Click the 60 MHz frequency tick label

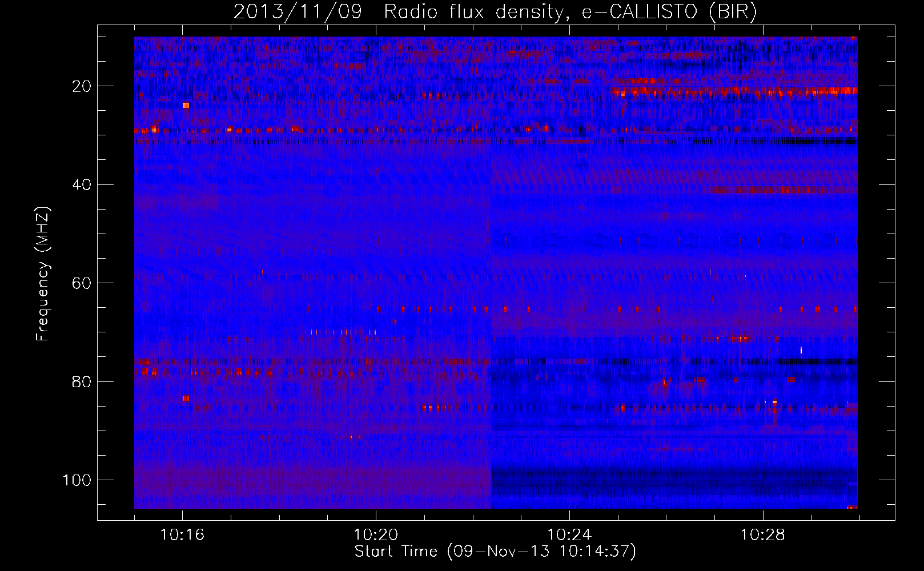(82, 283)
